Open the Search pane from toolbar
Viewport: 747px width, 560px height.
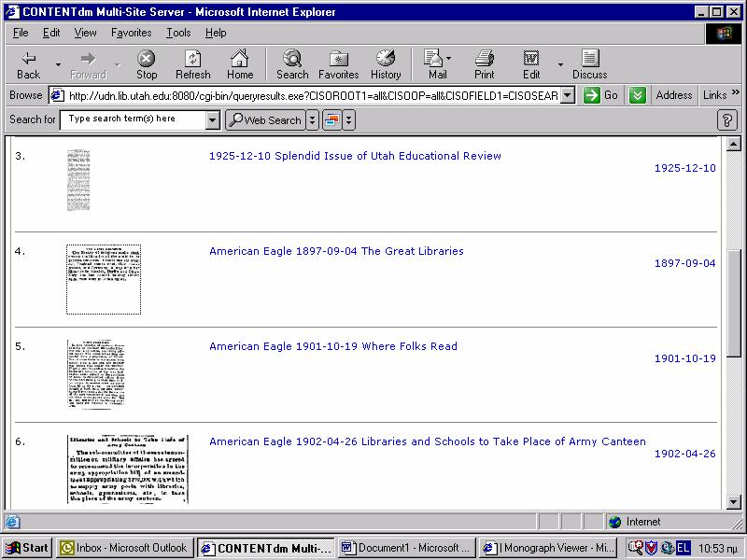click(x=292, y=65)
